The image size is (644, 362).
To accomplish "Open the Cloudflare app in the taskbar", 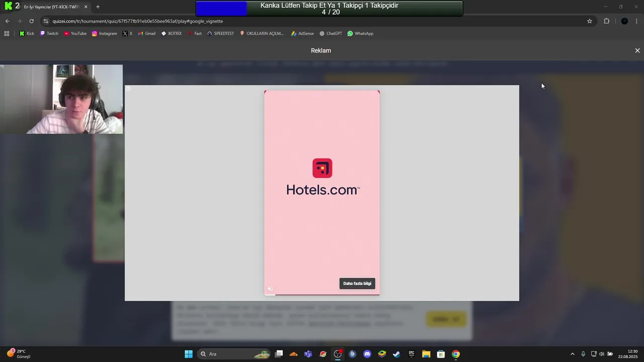I will point(294,354).
